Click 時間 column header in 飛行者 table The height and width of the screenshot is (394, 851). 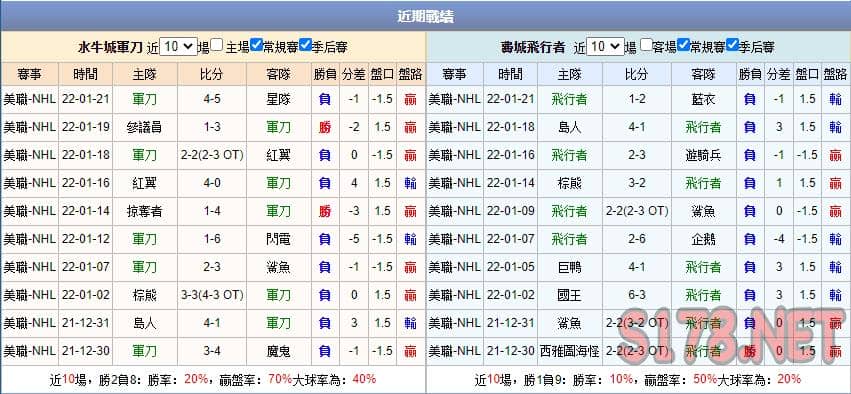pos(510,74)
